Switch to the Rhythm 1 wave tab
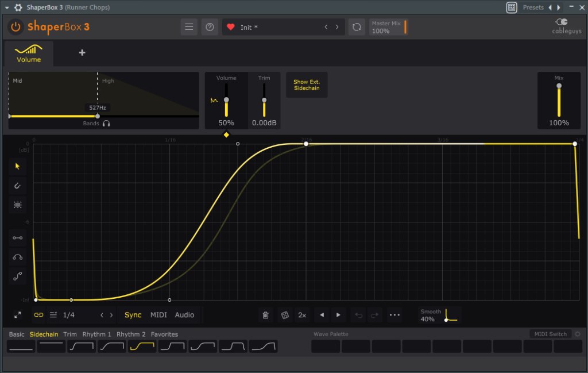Screen dimensions: 588x373 tap(96, 334)
